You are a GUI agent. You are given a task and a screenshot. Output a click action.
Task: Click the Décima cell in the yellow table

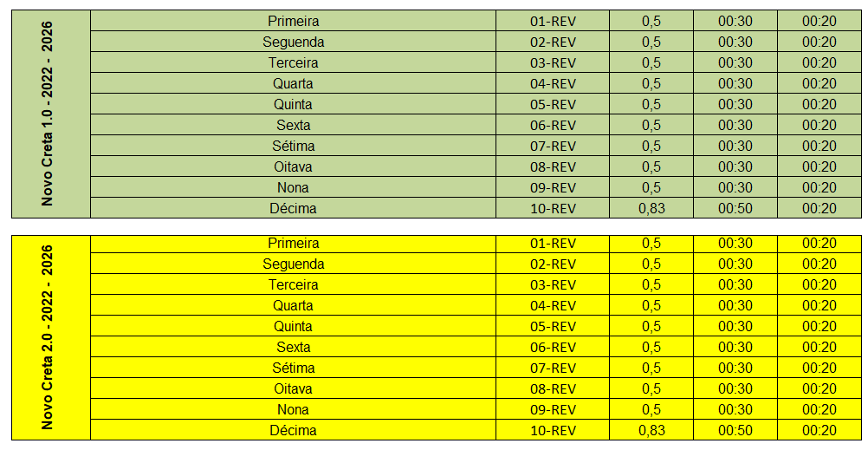click(294, 430)
